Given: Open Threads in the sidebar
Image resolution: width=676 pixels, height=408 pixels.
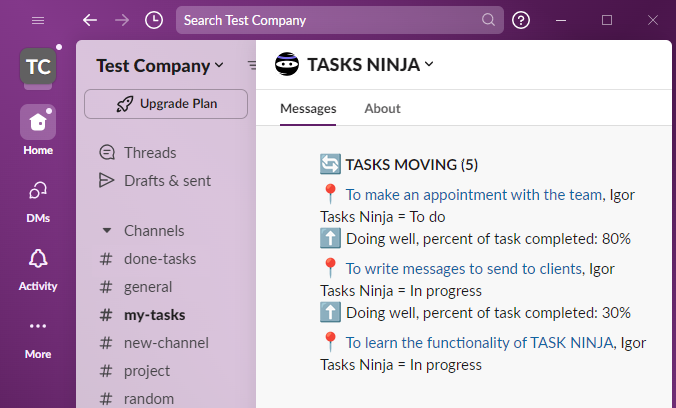Looking at the screenshot, I should coord(150,153).
